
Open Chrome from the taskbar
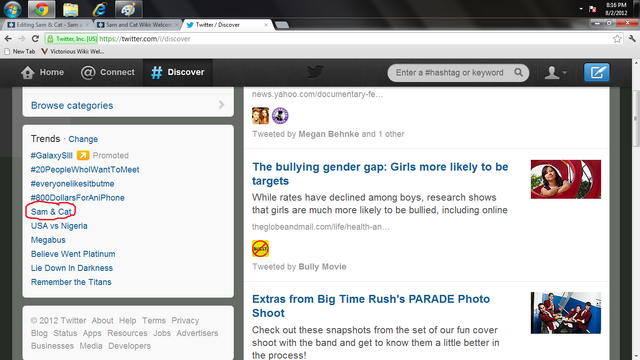tap(41, 9)
